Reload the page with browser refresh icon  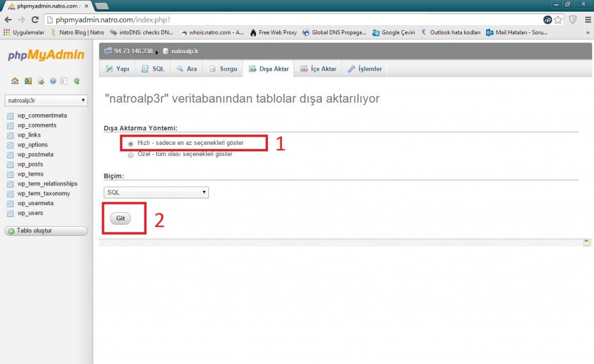tap(35, 20)
